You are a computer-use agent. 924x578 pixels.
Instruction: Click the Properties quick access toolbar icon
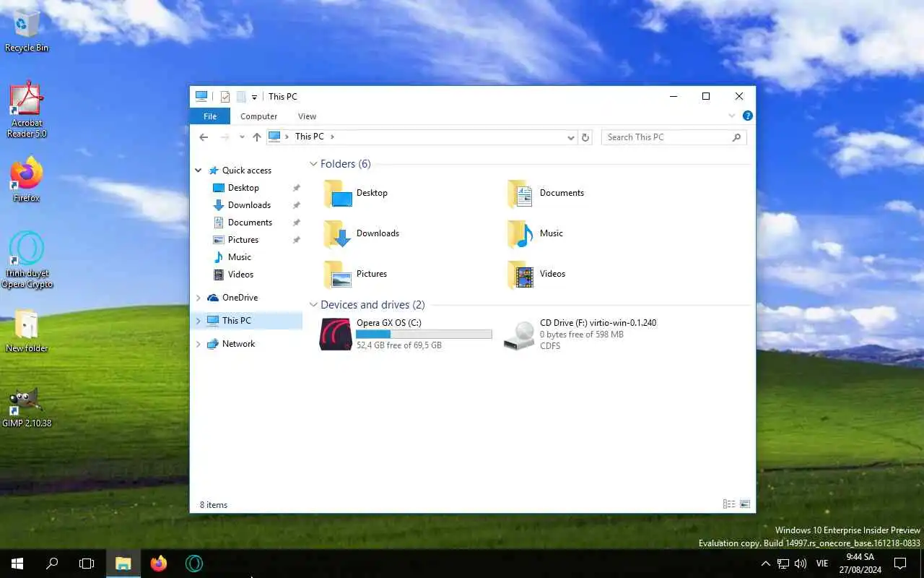pyautogui.click(x=225, y=97)
